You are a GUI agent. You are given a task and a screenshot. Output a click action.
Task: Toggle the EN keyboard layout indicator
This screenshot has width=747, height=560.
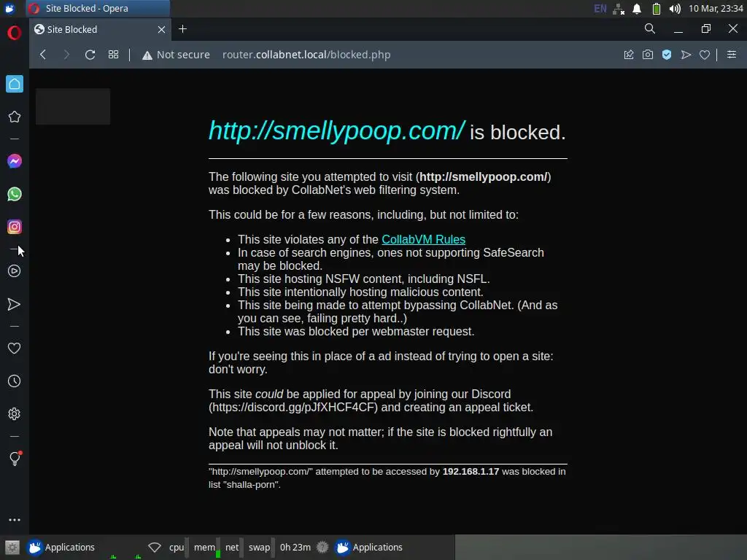click(600, 9)
